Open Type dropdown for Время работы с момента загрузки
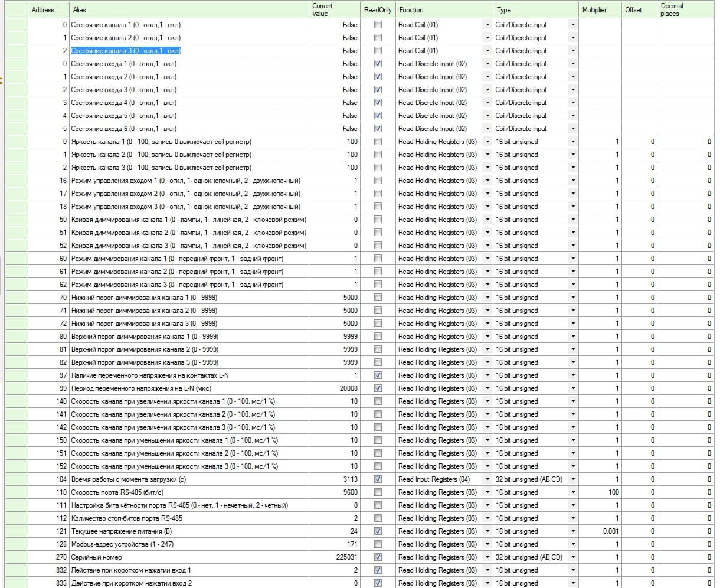This screenshot has width=720, height=588. [x=572, y=479]
